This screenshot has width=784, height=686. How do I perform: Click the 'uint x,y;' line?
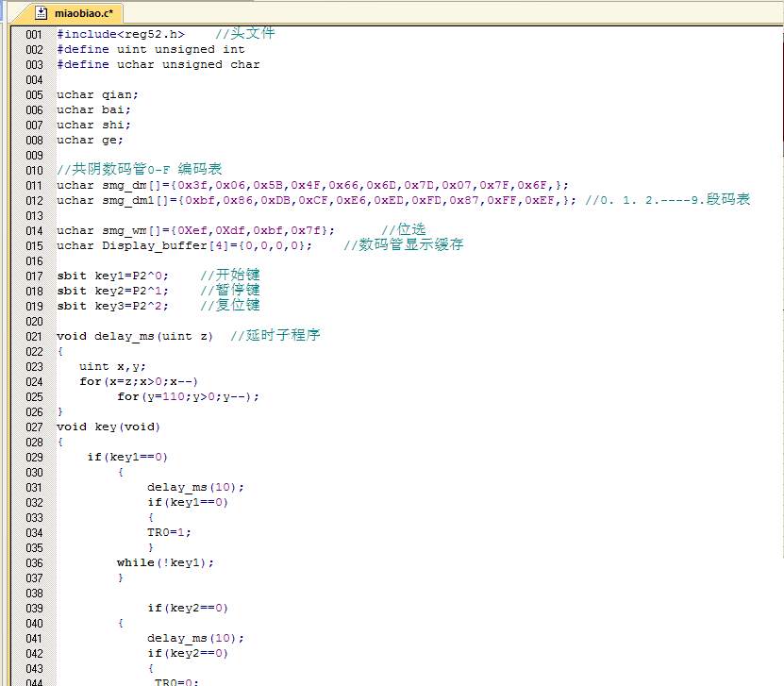coord(112,366)
